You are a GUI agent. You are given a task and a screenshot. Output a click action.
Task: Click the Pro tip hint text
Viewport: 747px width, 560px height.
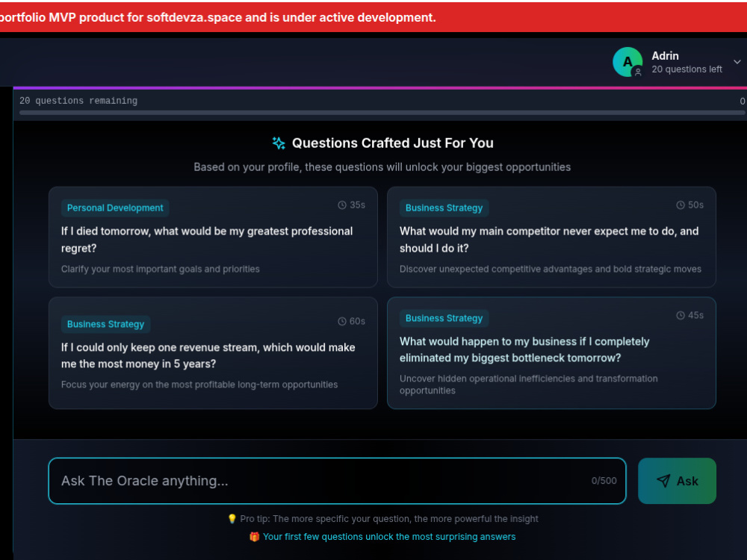coord(389,519)
